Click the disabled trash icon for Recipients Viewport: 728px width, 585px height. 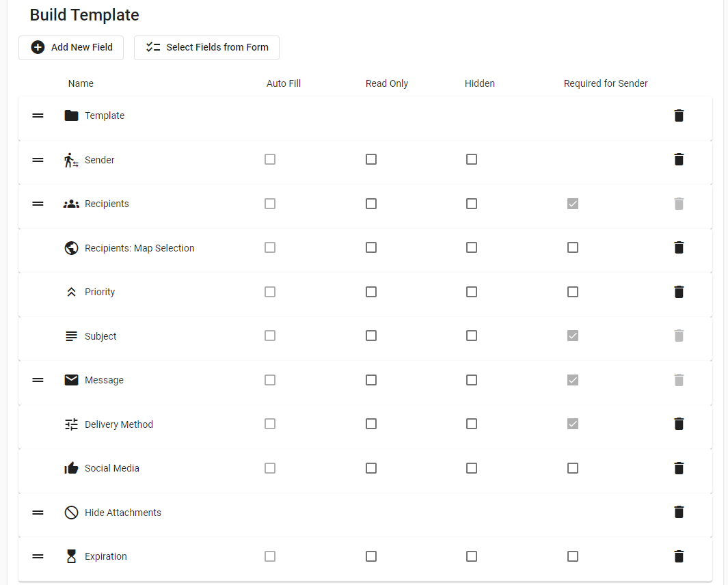coord(679,204)
